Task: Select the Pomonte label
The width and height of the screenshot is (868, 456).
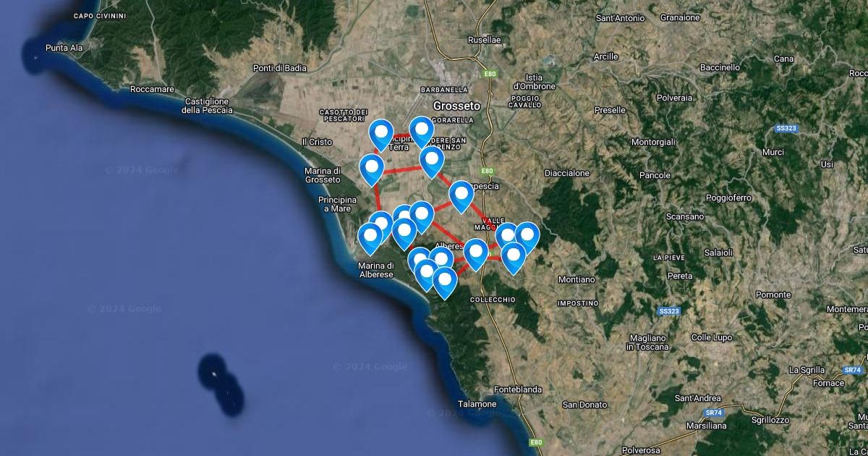Action: (773, 295)
